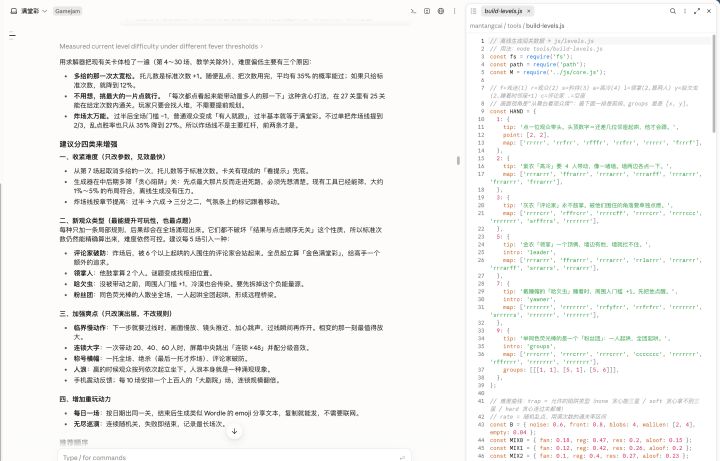720x461 pixels.
Task: Expand the 满堂彩 project dropdown chevron
Action: [45, 11]
